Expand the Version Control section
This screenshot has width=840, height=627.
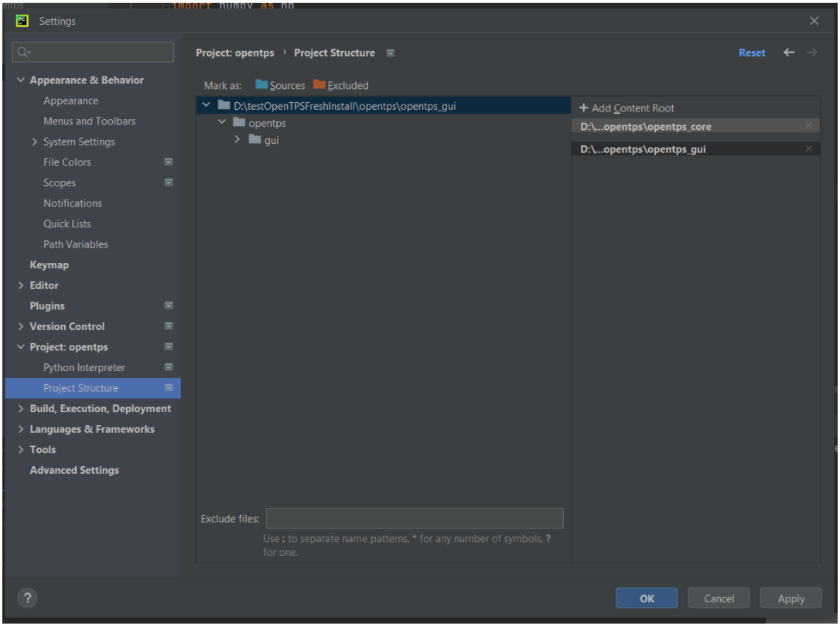pyautogui.click(x=21, y=326)
